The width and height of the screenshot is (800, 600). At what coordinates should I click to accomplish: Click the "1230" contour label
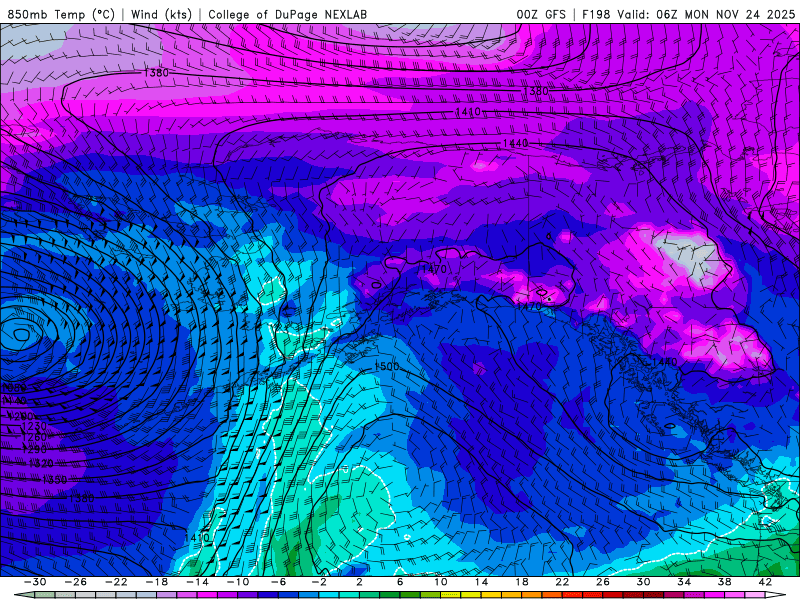tap(34, 426)
